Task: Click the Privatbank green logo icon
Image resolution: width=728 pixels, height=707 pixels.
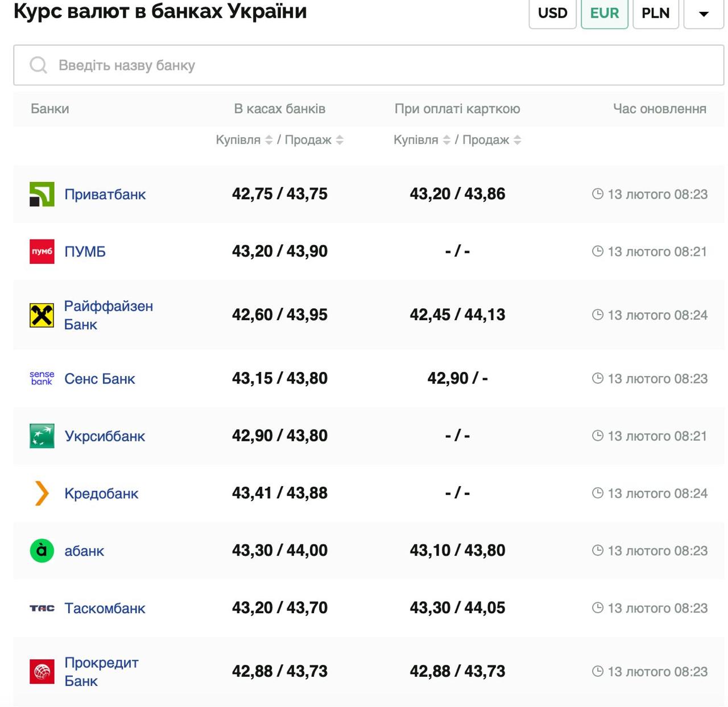Action: [x=42, y=194]
